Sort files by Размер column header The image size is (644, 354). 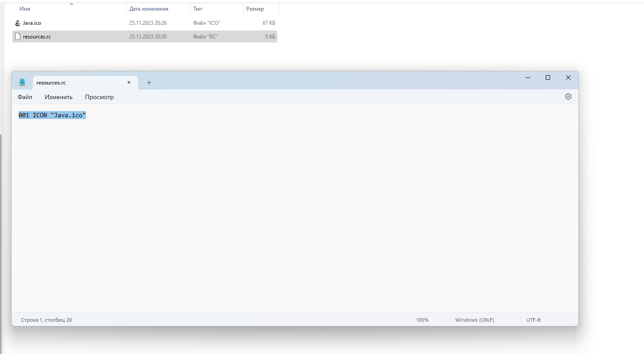coord(255,9)
